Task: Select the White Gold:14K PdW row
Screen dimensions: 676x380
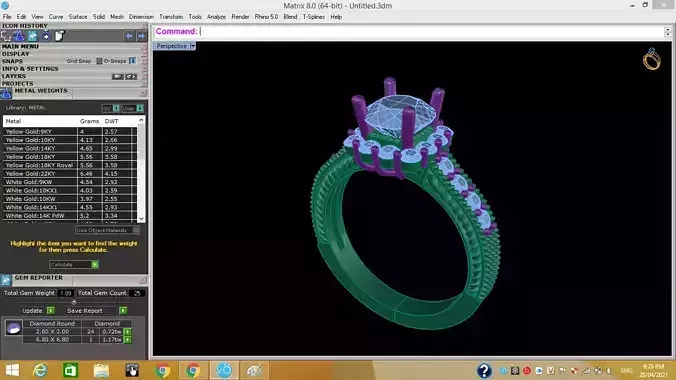Action: tap(70, 216)
